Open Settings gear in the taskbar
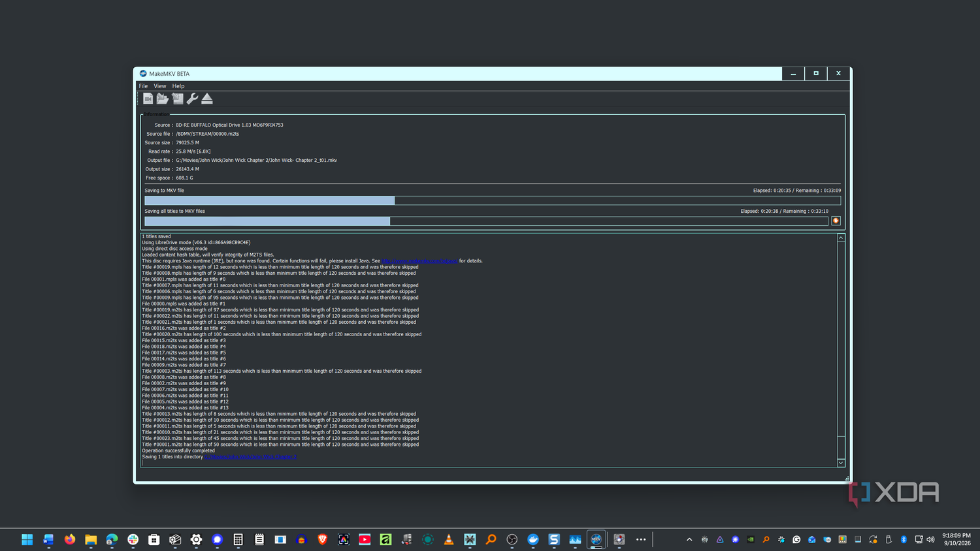980x551 pixels. [x=196, y=539]
